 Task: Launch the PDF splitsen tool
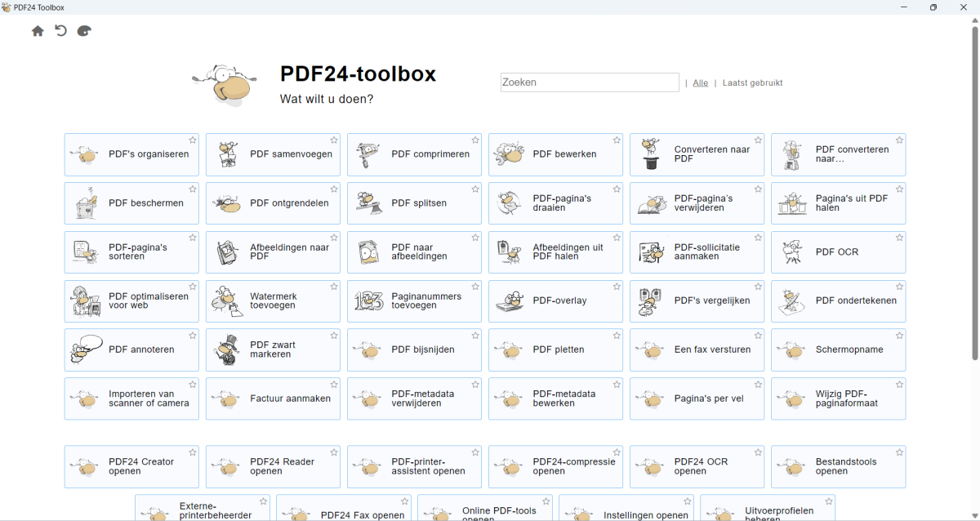pyautogui.click(x=414, y=203)
